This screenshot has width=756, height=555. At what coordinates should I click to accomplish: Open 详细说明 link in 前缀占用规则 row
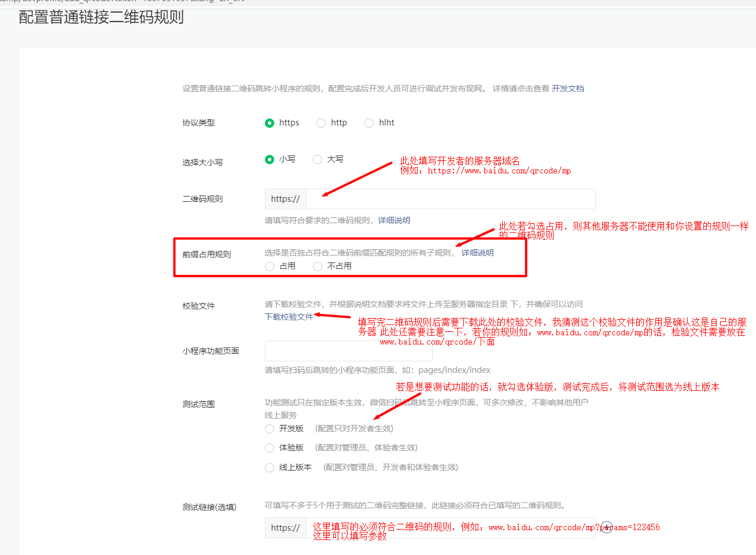click(x=478, y=253)
